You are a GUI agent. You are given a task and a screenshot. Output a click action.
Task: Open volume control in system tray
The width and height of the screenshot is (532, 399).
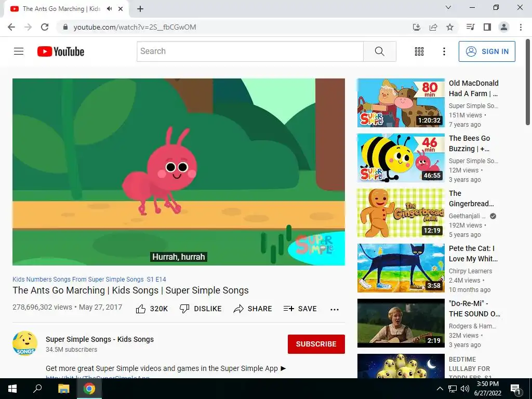click(x=465, y=389)
